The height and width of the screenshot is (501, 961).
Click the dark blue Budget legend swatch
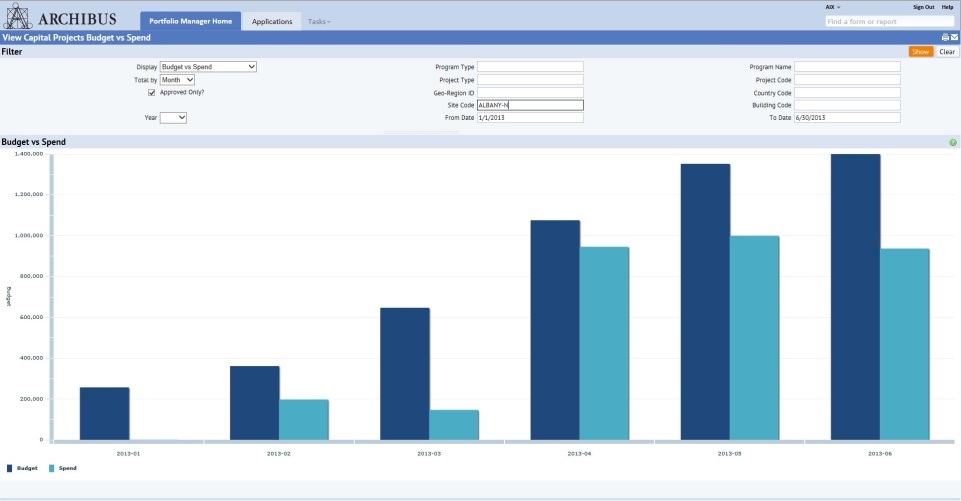pyautogui.click(x=9, y=468)
